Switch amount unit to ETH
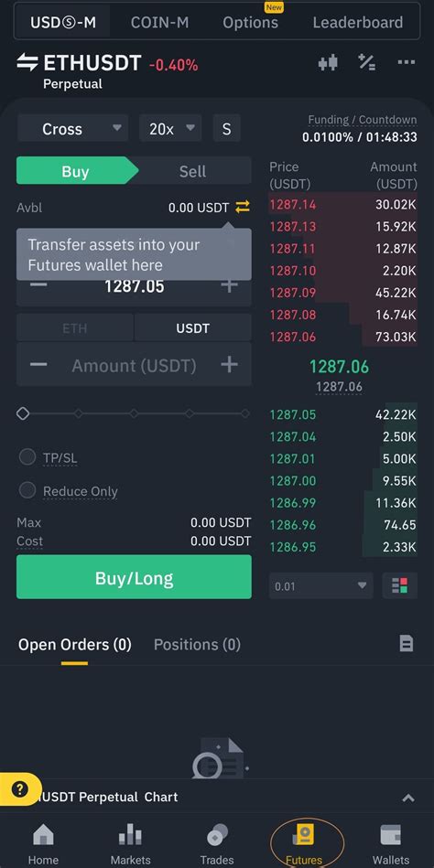The image size is (434, 868). click(x=75, y=328)
